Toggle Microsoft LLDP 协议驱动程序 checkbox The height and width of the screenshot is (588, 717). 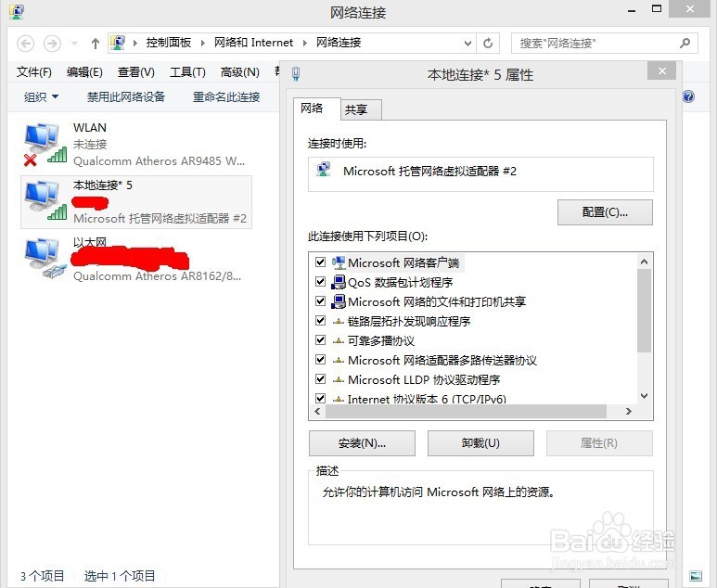click(x=321, y=379)
